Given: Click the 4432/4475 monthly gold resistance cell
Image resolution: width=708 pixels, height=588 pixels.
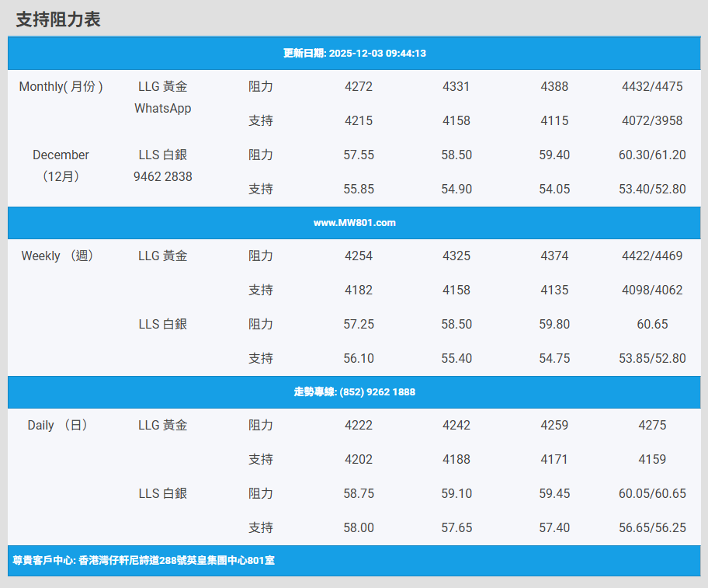Looking at the screenshot, I should coord(652,87).
